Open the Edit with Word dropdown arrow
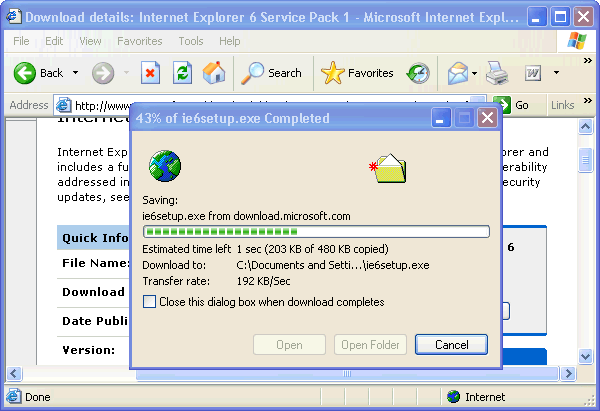This screenshot has width=600, height=411. (556, 73)
